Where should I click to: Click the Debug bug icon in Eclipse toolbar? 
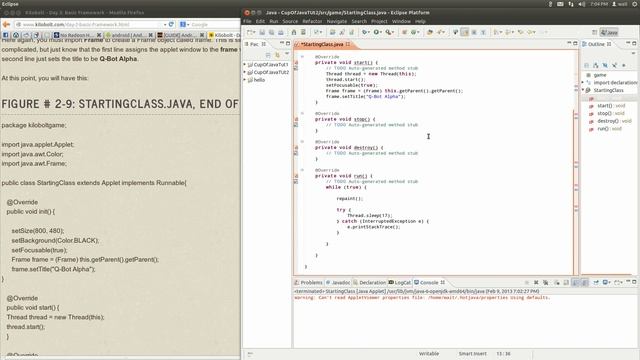(x=364, y=32)
